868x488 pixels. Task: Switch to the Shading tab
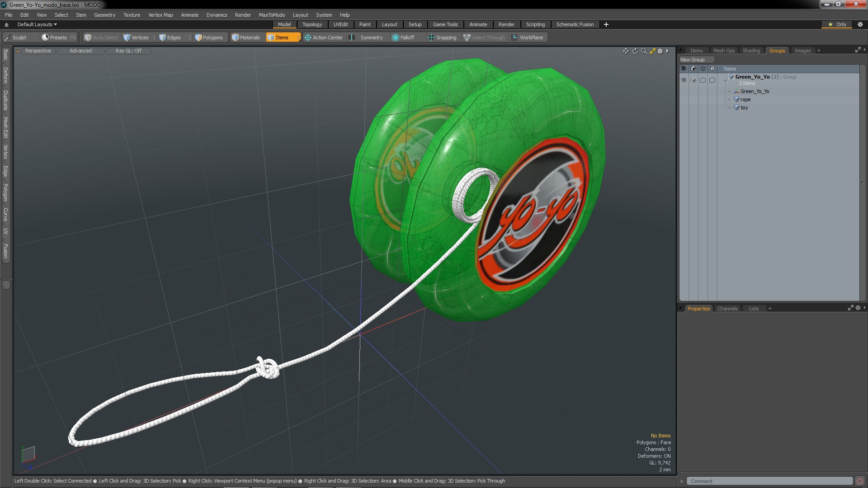click(x=751, y=51)
